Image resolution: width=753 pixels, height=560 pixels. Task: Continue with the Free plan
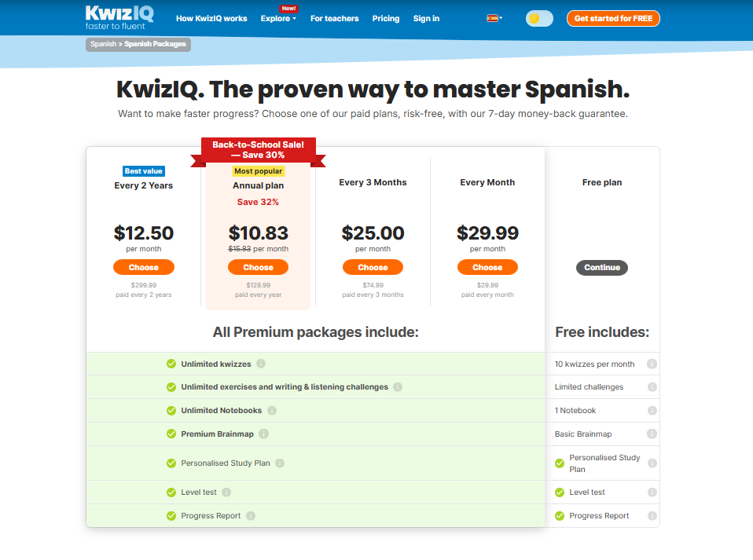click(602, 267)
